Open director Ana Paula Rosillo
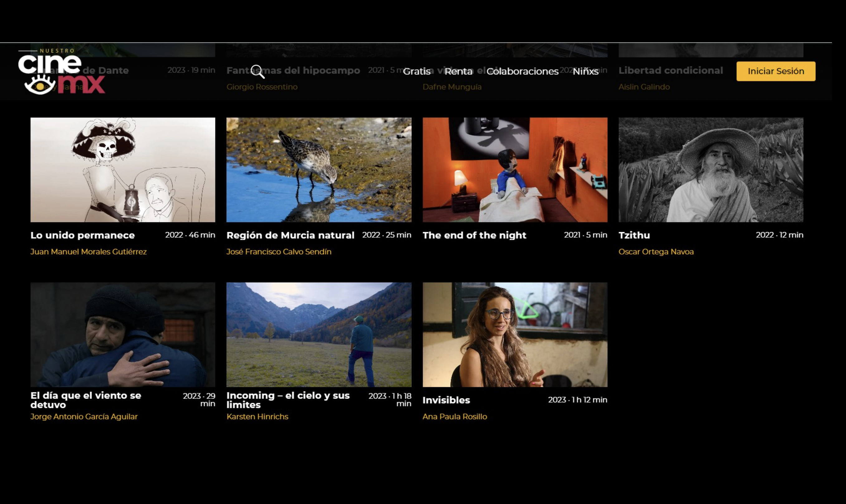Image resolution: width=846 pixels, height=504 pixels. coord(454,416)
